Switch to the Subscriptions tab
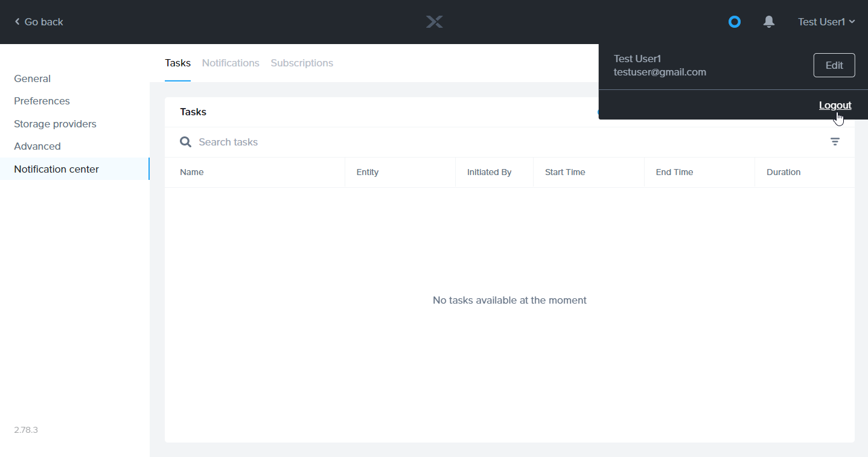The width and height of the screenshot is (868, 457). pos(302,63)
